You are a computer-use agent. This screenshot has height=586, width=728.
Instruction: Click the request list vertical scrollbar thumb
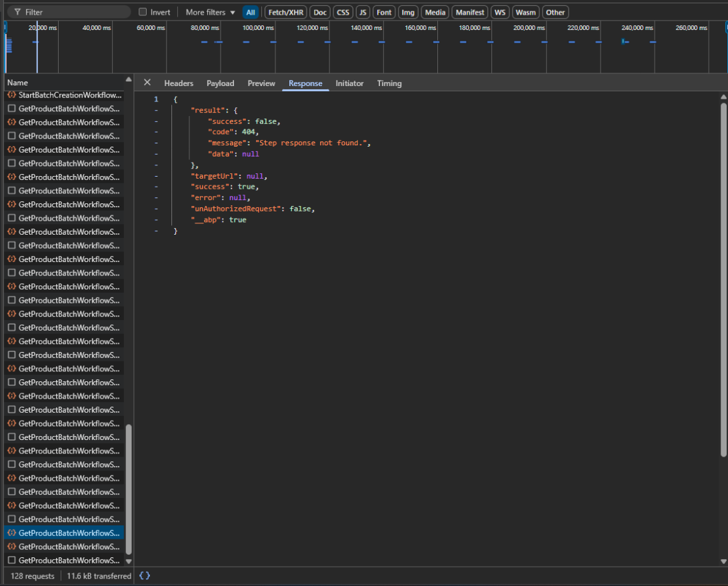129,489
